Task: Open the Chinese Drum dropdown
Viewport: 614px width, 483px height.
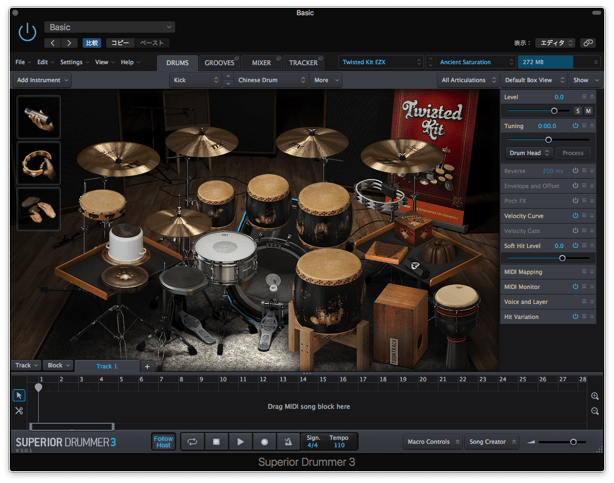Action: pyautogui.click(x=271, y=80)
